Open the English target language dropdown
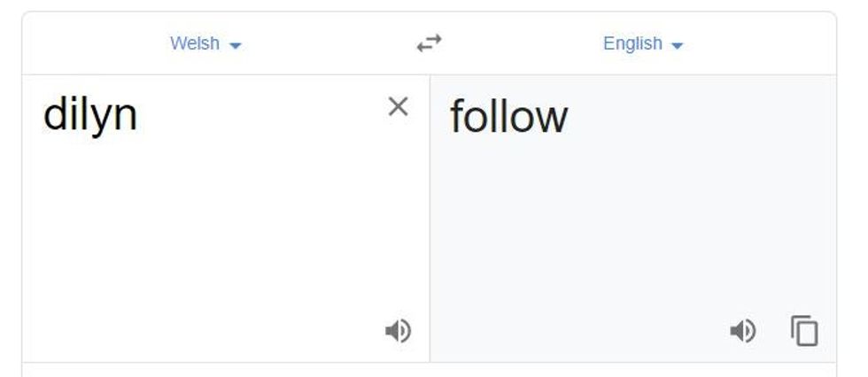Screen dimensions: 868x377 (643, 43)
